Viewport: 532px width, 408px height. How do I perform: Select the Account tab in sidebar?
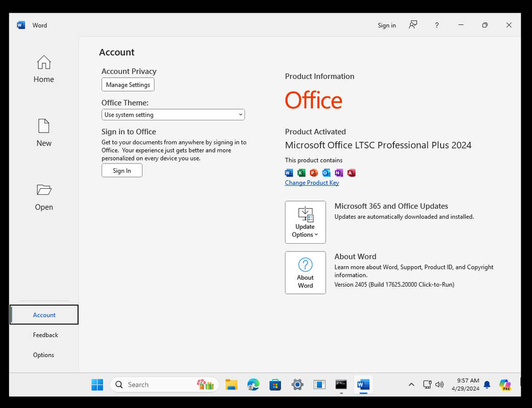point(44,315)
